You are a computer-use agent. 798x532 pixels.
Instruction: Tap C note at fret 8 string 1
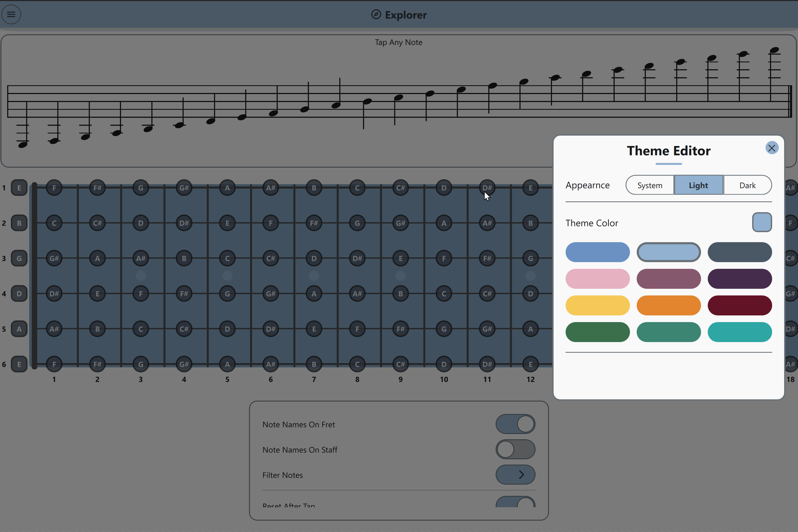tap(357, 188)
